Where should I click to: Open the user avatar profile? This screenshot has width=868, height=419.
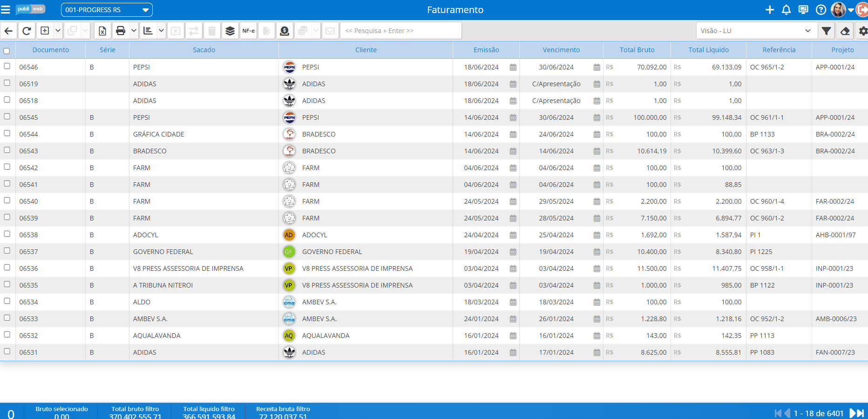point(838,9)
